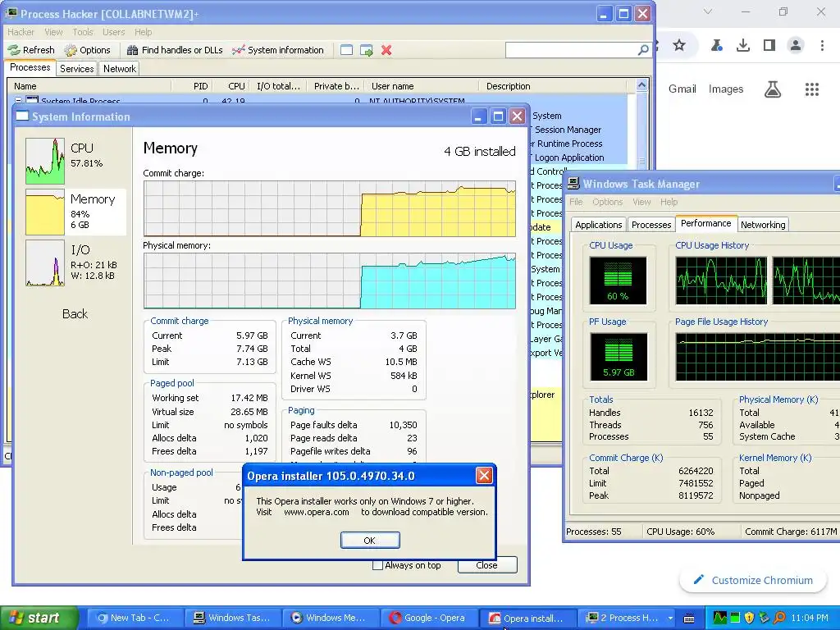Click the find window toolbar icon

(347, 50)
